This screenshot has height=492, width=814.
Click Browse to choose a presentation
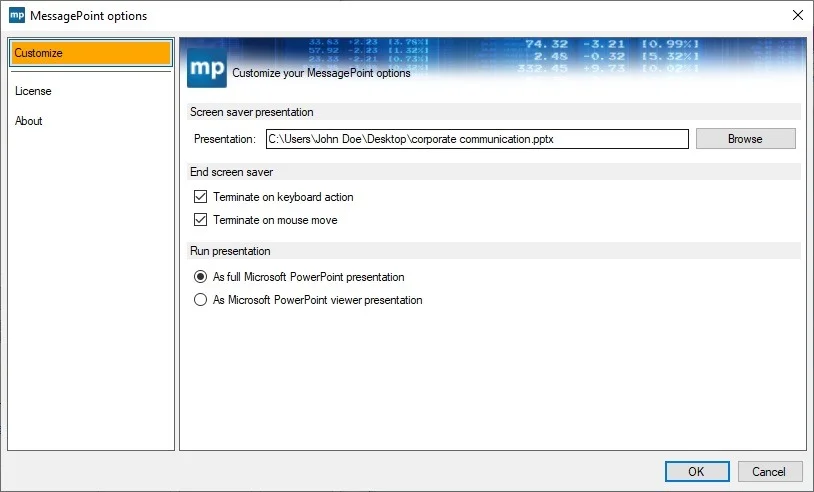745,139
